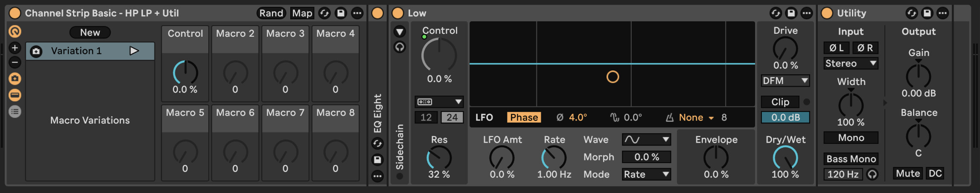The image size is (980, 193).
Task: Add a macro control with plus icon
Action: (15, 48)
